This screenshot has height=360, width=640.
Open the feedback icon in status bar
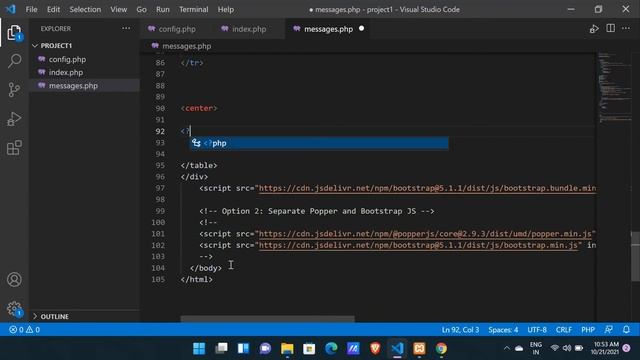coord(609,329)
